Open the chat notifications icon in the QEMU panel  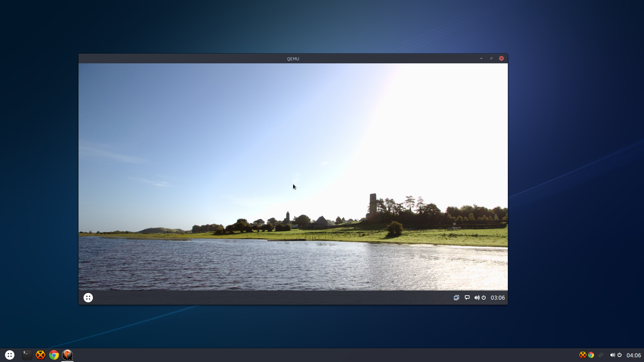(x=467, y=298)
